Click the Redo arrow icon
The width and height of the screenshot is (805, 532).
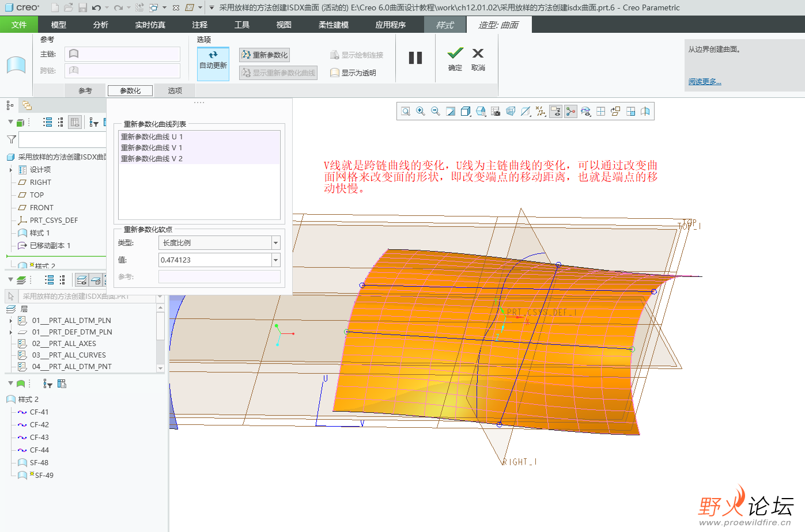[118, 7]
